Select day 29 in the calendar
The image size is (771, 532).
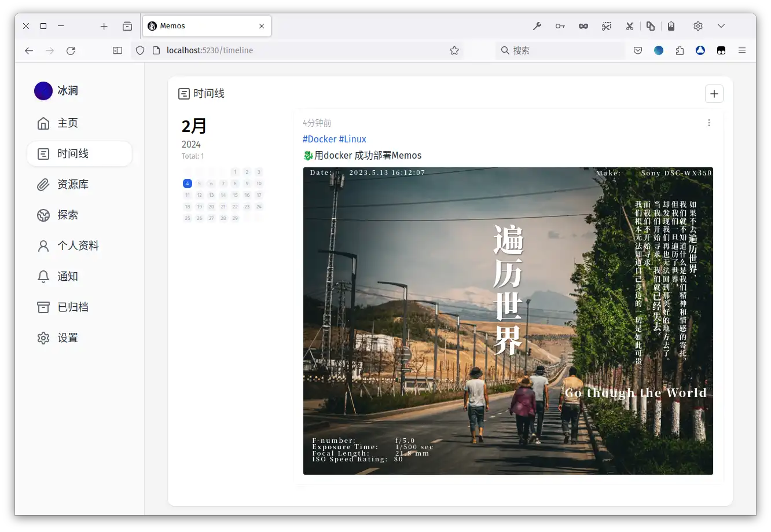pyautogui.click(x=235, y=218)
